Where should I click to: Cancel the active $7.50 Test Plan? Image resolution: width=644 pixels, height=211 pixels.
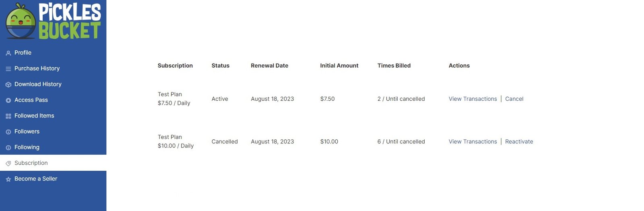coord(514,99)
